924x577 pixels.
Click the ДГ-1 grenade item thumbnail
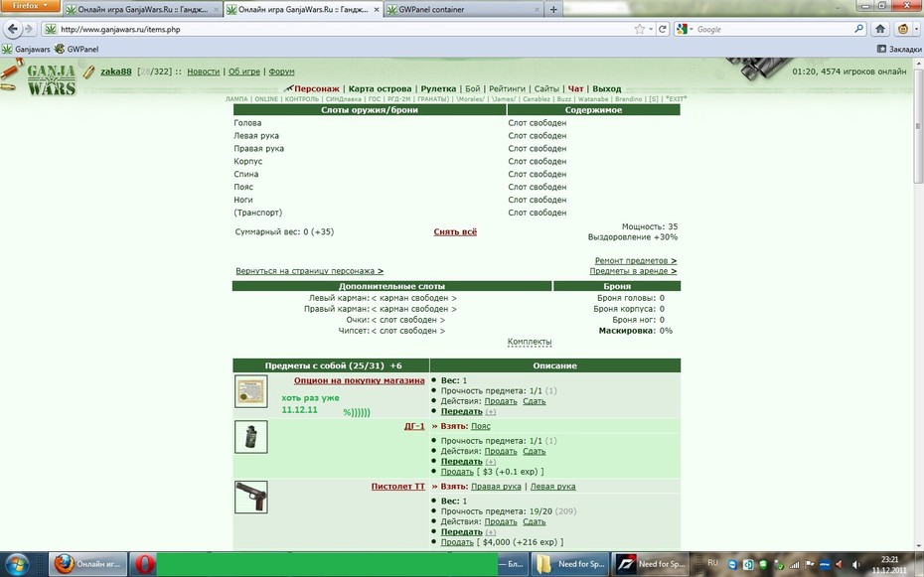pos(251,437)
